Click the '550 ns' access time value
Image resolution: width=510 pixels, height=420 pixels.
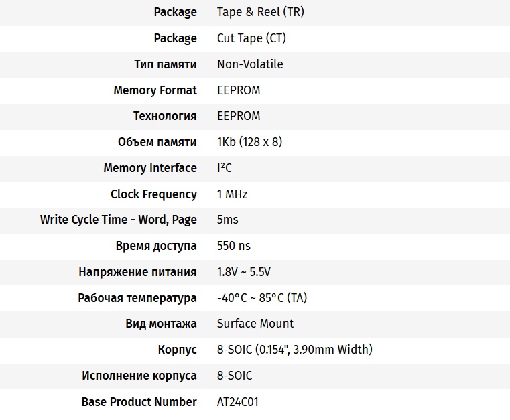coord(233,246)
